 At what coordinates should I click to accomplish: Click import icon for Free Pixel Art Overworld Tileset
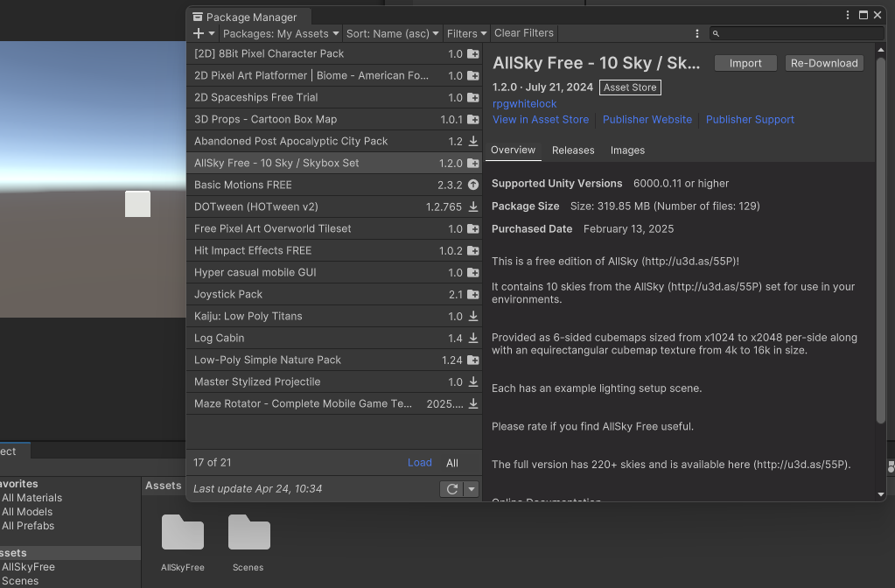click(473, 229)
